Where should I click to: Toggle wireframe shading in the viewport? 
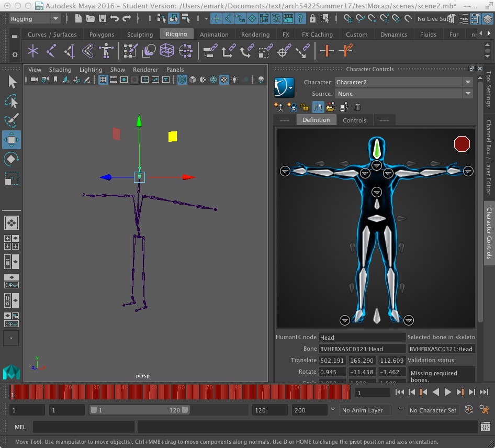[182, 80]
